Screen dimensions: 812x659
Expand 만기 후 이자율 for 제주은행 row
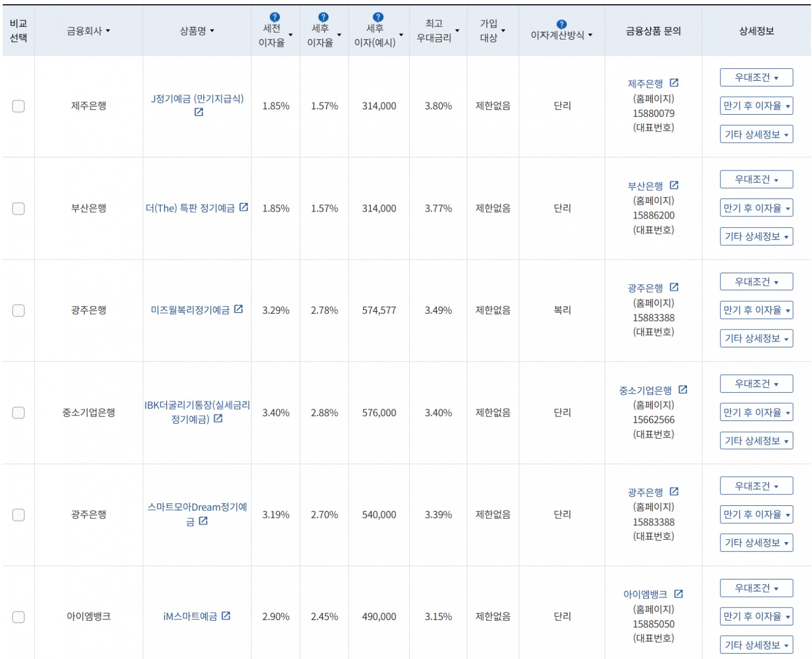point(756,106)
